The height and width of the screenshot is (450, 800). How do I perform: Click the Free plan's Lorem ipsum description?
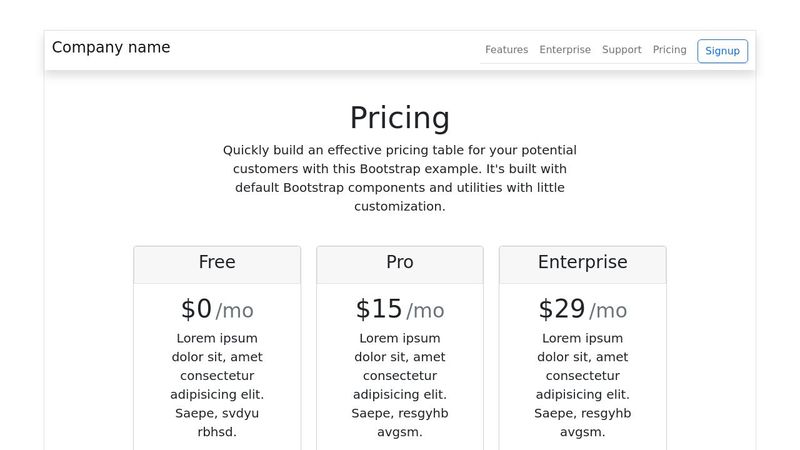[x=217, y=385]
